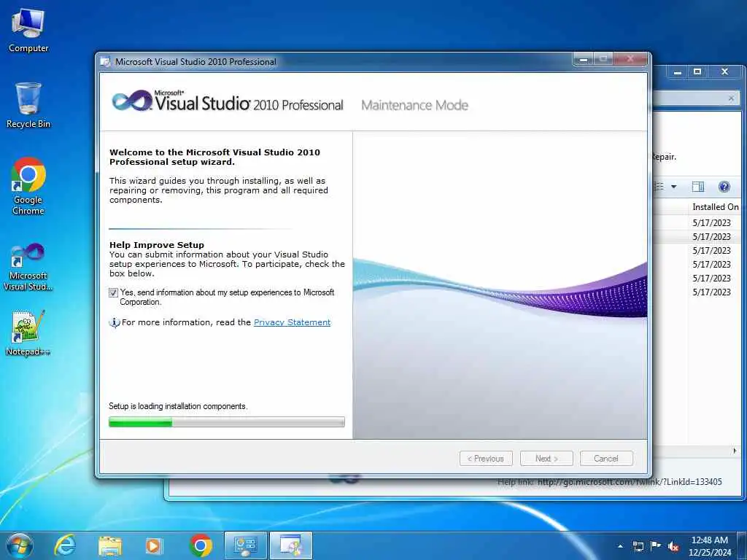Click the help link URL in background window
This screenshot has height=560, width=747.
point(630,482)
